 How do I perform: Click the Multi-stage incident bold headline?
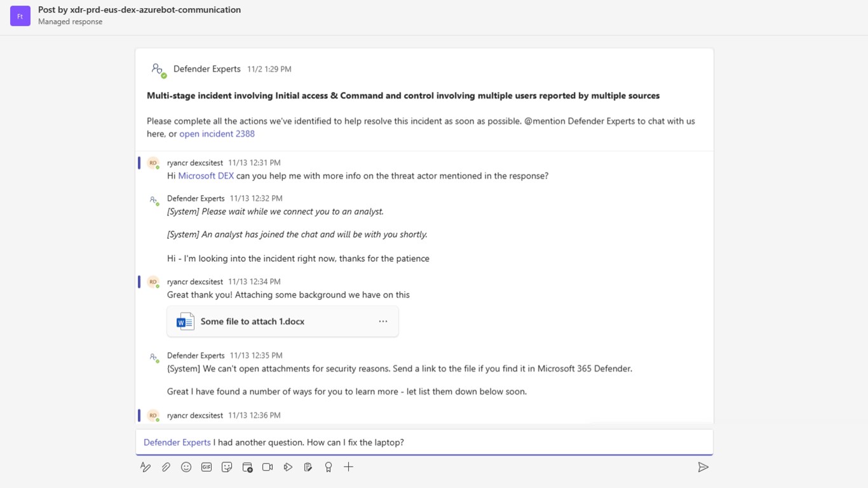[x=403, y=96]
